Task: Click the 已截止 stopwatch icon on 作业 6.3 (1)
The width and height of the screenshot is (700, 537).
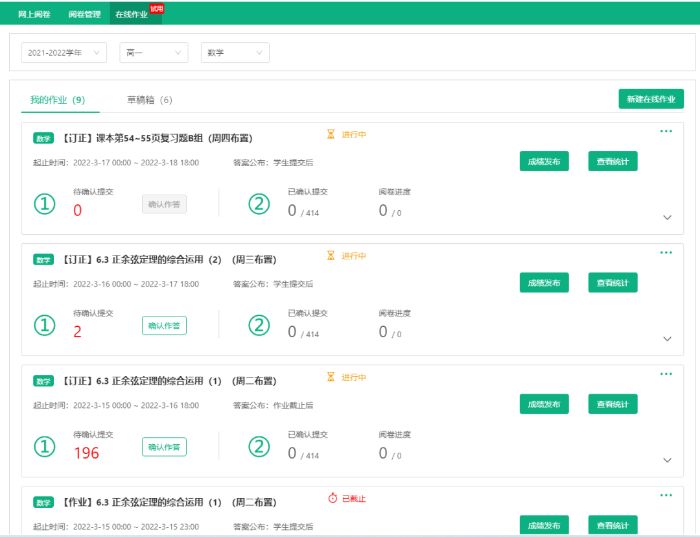Action: [333, 498]
